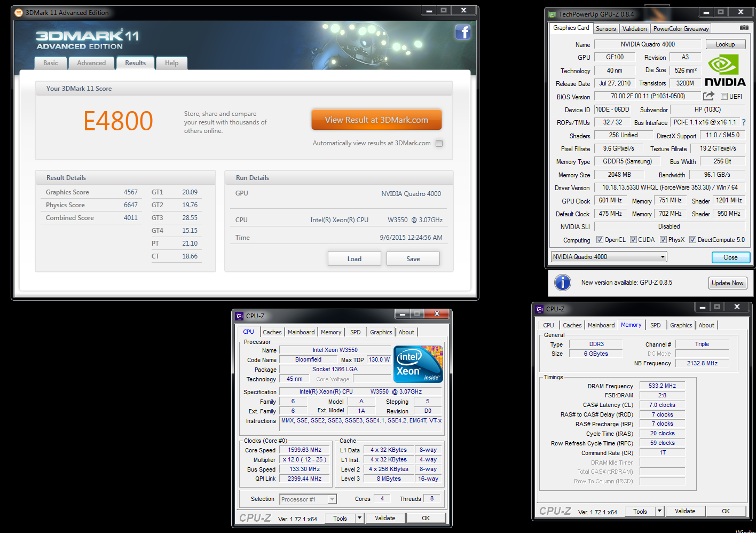This screenshot has height=533, width=756.
Task: Click Save button in Run Details
Action: coord(413,258)
